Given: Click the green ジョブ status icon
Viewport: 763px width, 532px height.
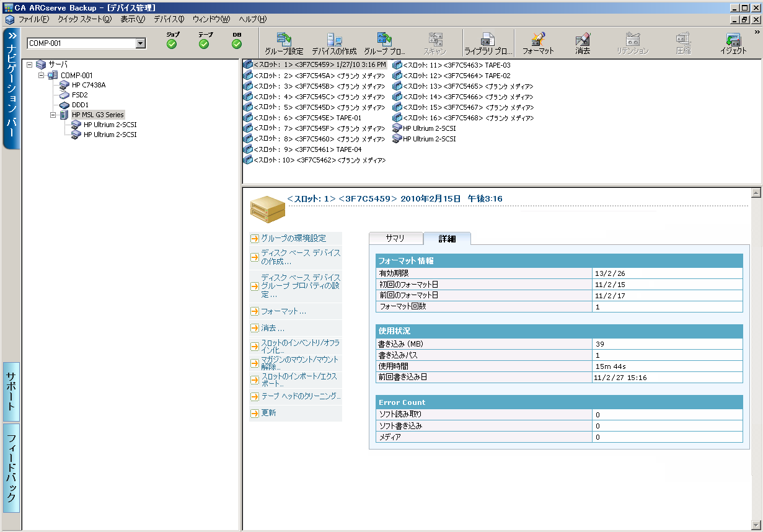Looking at the screenshot, I should coord(172,44).
